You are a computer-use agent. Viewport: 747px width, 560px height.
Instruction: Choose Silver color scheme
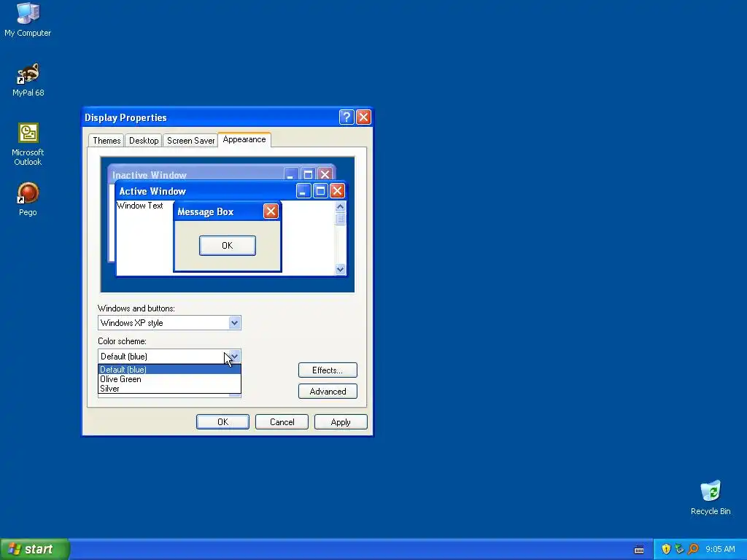pyautogui.click(x=169, y=389)
